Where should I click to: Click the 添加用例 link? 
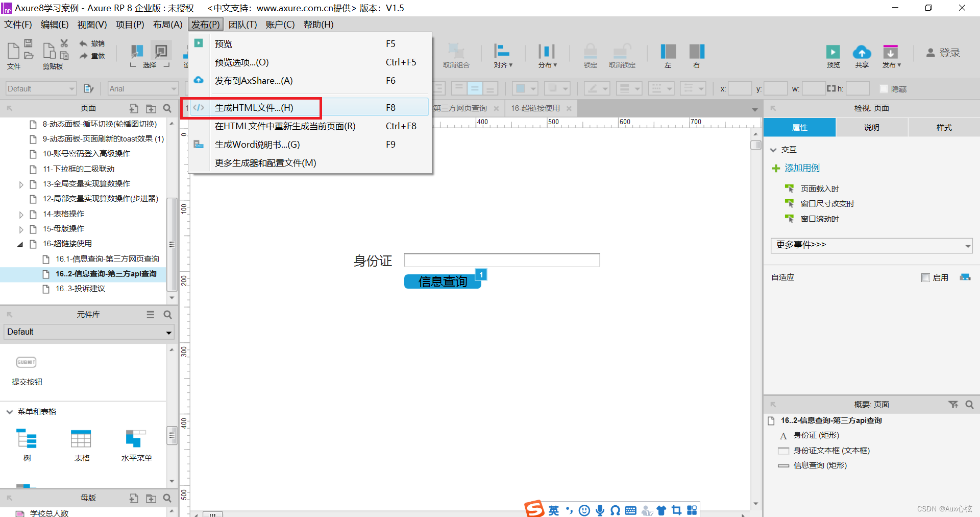802,168
